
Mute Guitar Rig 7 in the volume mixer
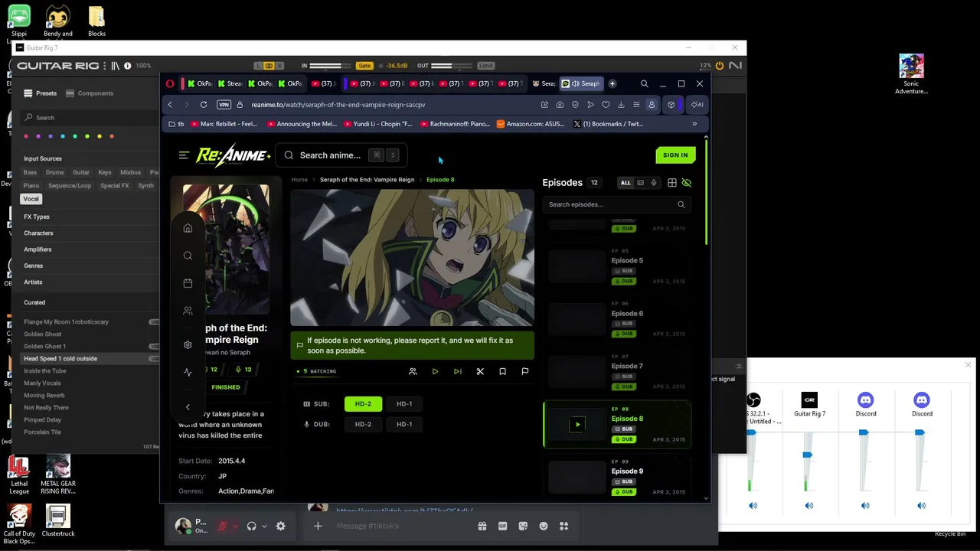pyautogui.click(x=809, y=506)
